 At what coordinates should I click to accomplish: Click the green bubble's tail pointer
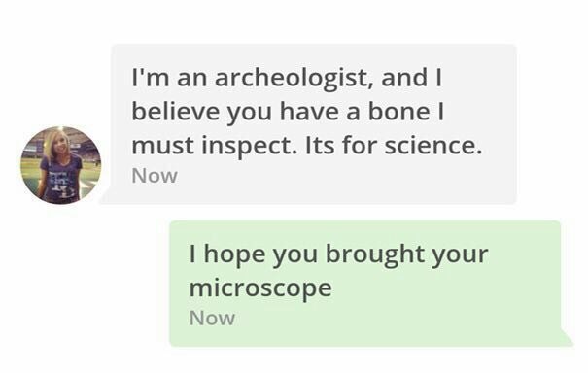(567, 339)
